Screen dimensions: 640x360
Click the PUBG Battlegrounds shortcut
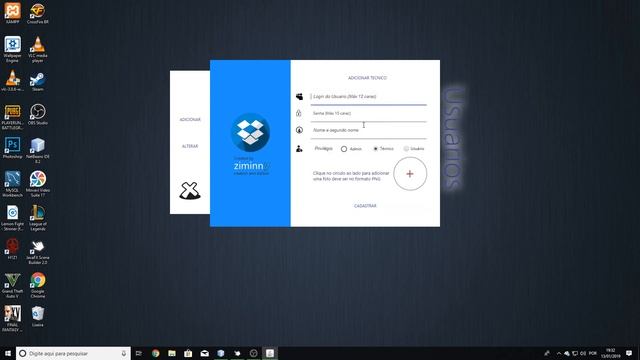[12, 117]
